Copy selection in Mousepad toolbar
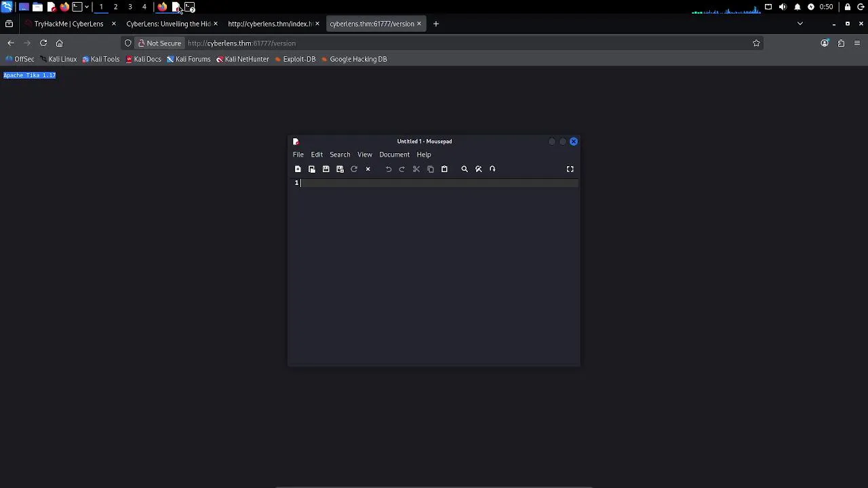The width and height of the screenshot is (868, 488). pos(431,169)
